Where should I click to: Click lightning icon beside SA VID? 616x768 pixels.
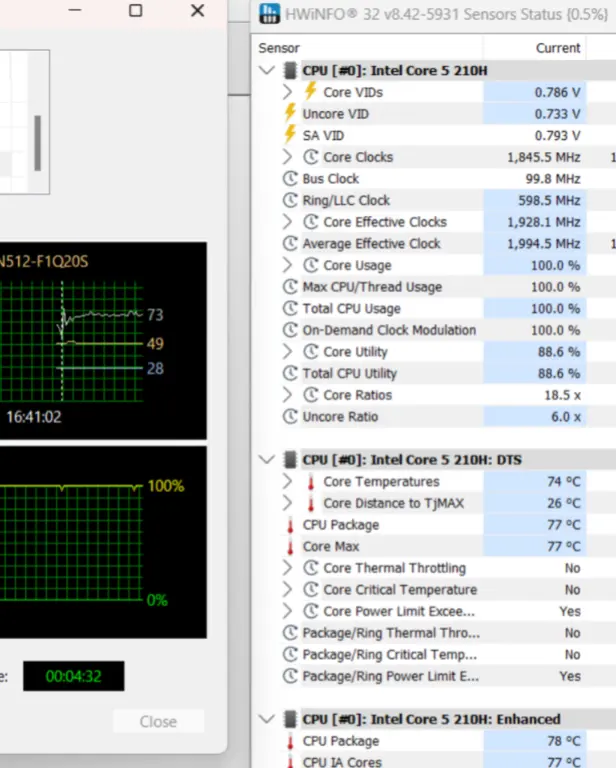(x=290, y=135)
